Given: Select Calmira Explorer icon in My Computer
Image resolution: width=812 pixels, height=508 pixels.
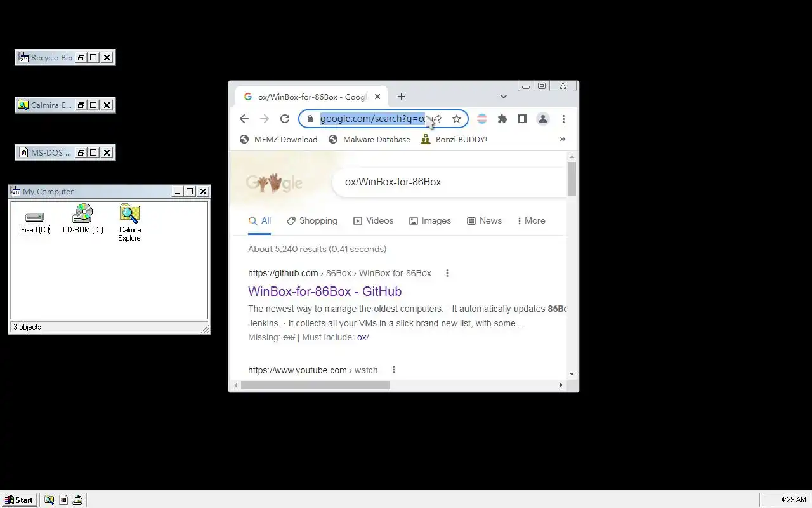Looking at the screenshot, I should coord(130,223).
